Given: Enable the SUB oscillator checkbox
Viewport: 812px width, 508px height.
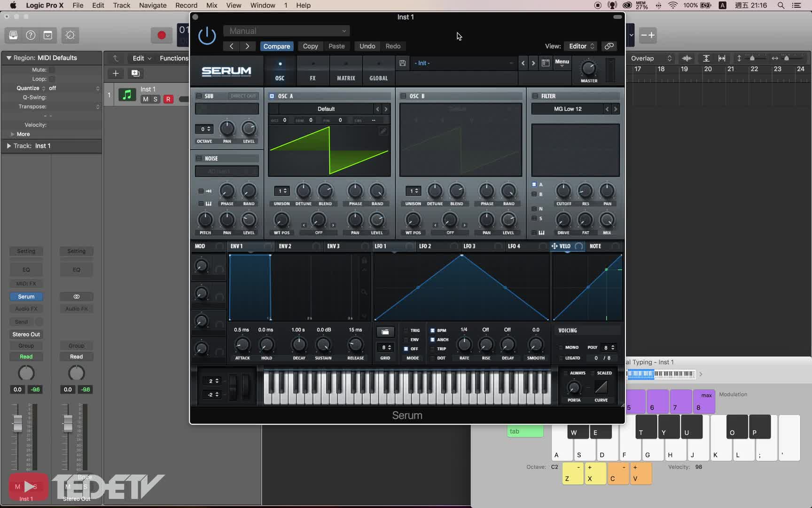Looking at the screenshot, I should point(199,96).
